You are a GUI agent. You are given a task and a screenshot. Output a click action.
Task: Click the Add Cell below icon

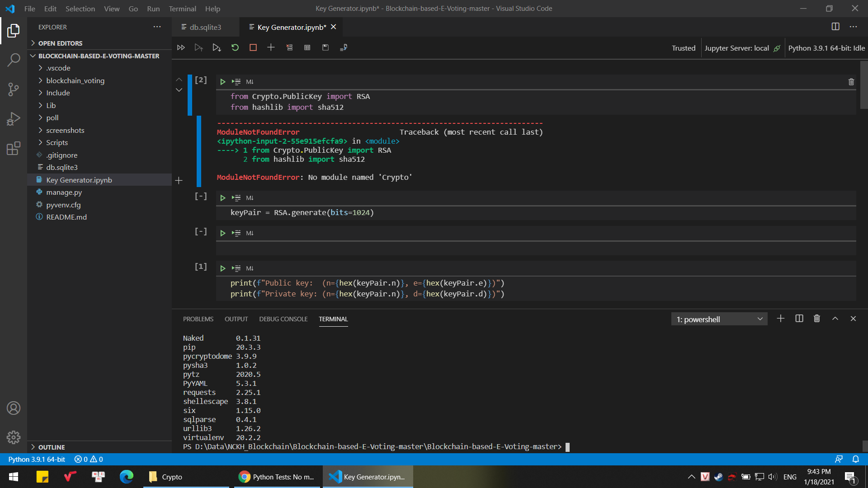pos(271,47)
